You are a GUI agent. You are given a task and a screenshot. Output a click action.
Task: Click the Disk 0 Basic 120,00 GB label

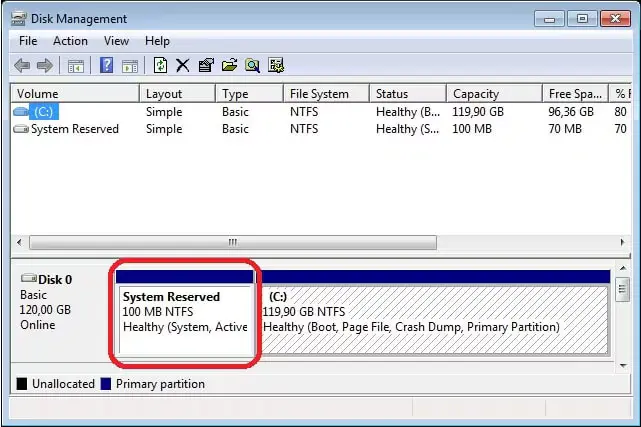[46, 302]
